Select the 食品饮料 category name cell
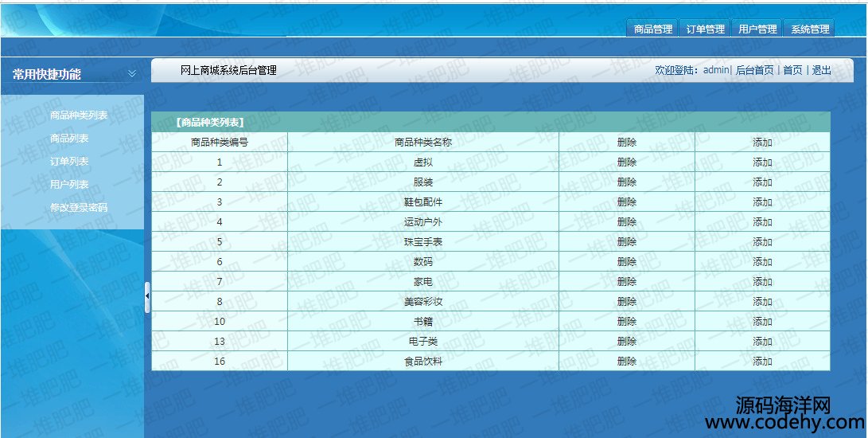The height and width of the screenshot is (438, 868). (x=423, y=362)
